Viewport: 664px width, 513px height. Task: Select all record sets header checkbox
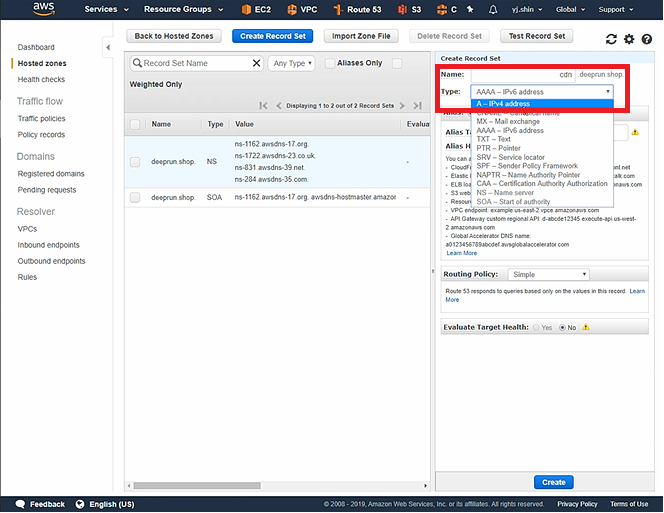[x=135, y=124]
